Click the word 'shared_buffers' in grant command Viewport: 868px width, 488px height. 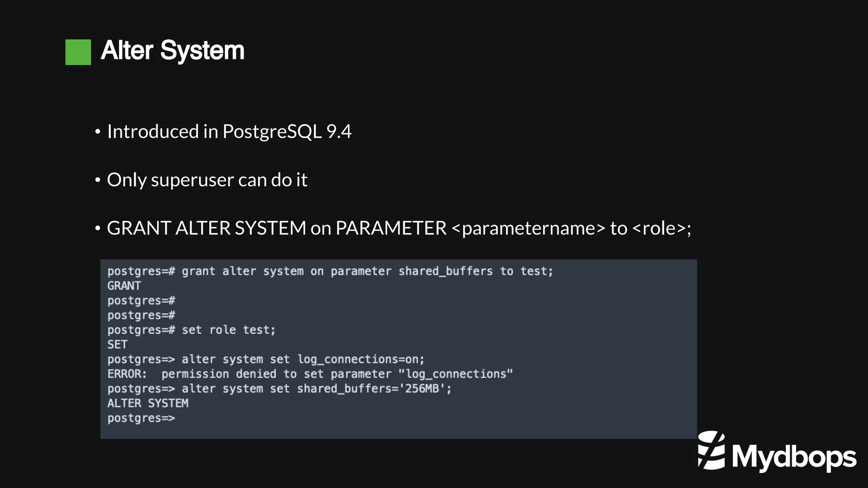coord(445,271)
